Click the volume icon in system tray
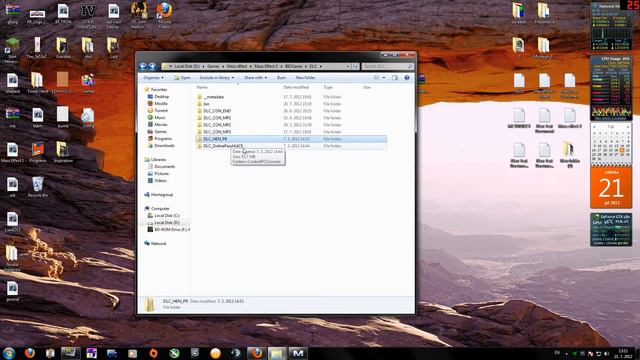 click(607, 353)
